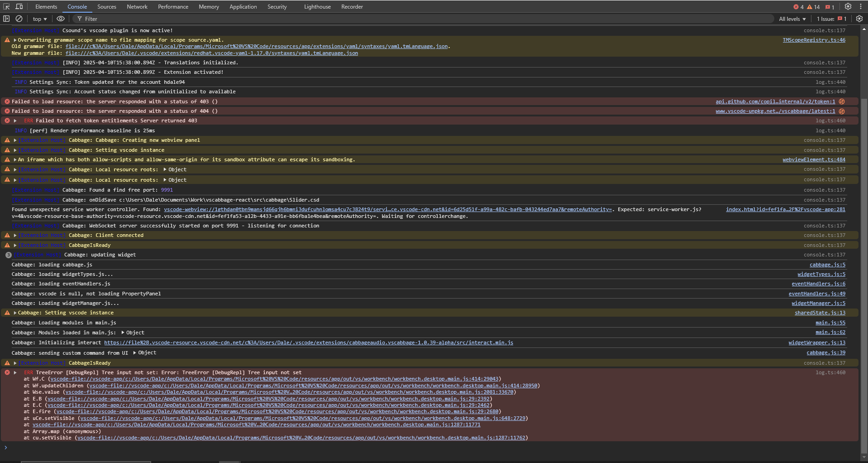
Task: Open the sharedState.js:13 source link
Action: click(820, 313)
